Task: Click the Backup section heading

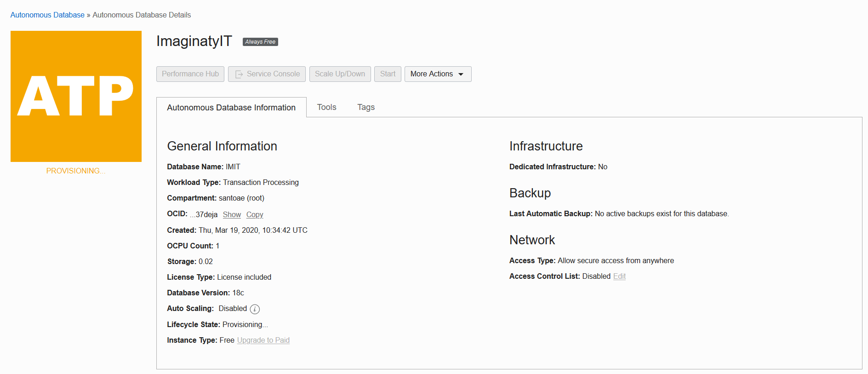Action: pos(530,193)
